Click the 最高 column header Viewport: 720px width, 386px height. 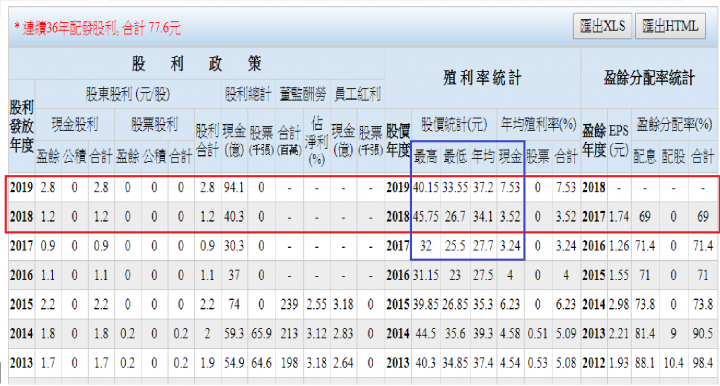coord(426,157)
